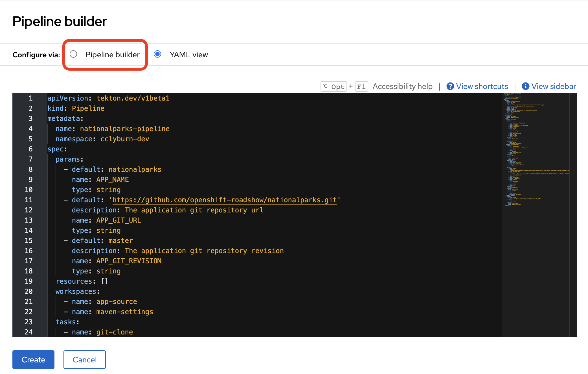Image resolution: width=588 pixels, height=374 pixels.
Task: Click 'The application git repository url' description
Action: tap(194, 210)
